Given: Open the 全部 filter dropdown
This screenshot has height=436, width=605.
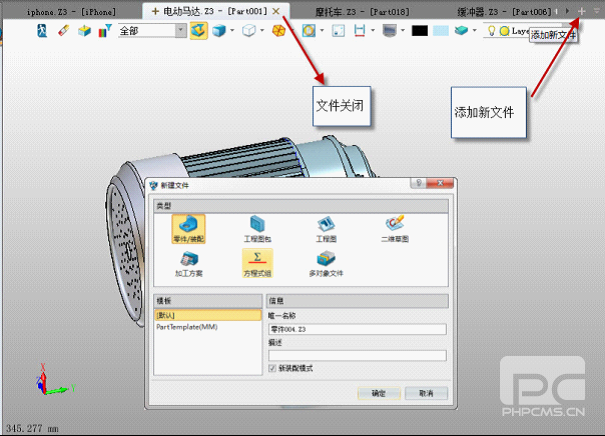Looking at the screenshot, I should coord(180,30).
